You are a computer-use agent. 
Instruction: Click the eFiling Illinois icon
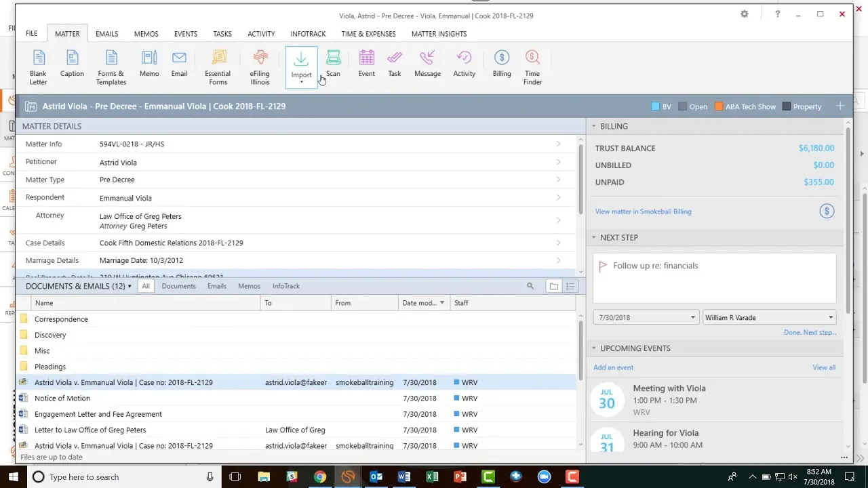[260, 64]
